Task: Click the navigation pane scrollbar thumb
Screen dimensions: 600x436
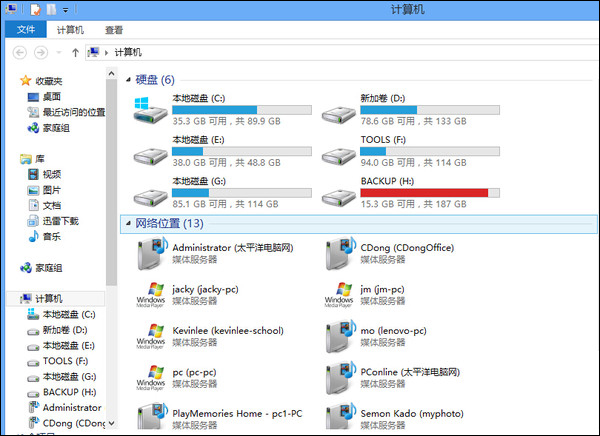Action: pyautogui.click(x=111, y=182)
